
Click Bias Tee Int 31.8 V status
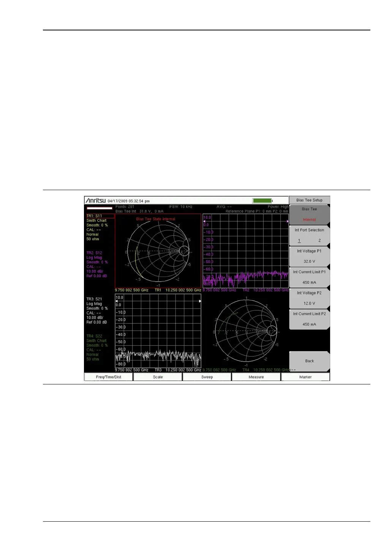(139, 211)
